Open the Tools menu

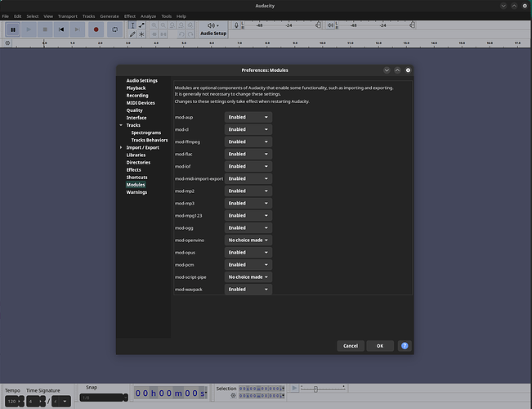point(166,16)
